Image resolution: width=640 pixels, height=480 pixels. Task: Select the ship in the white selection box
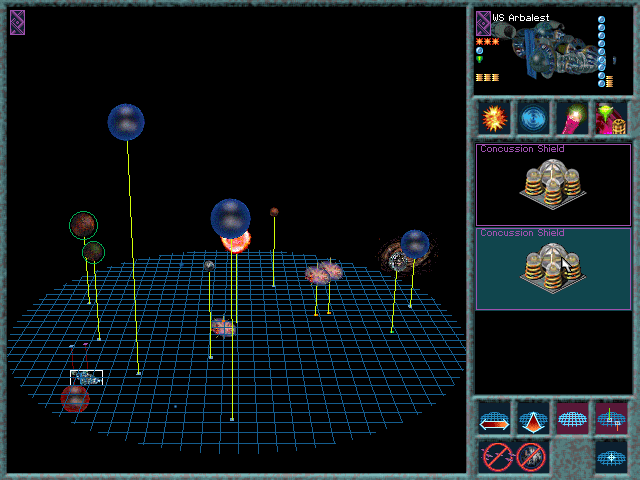point(87,378)
